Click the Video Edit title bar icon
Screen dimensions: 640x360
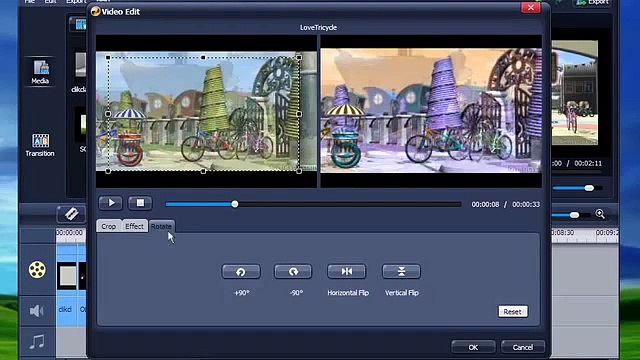[96, 11]
